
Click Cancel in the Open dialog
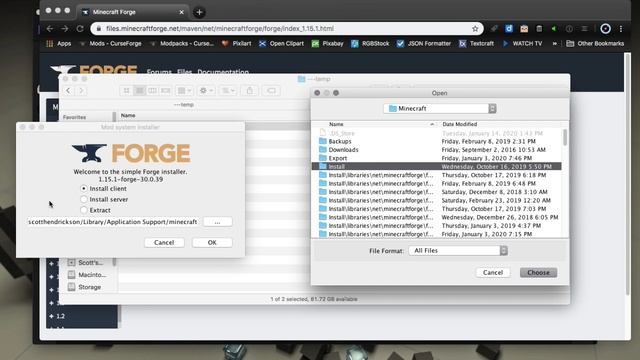493,273
